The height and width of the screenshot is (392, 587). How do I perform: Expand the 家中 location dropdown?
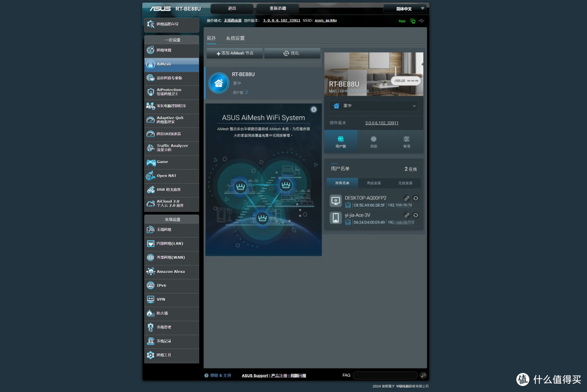coord(373,106)
